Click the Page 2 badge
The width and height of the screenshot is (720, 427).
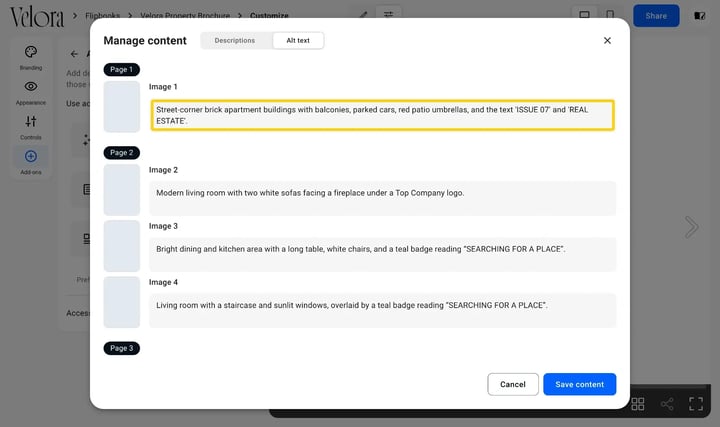[x=122, y=152]
